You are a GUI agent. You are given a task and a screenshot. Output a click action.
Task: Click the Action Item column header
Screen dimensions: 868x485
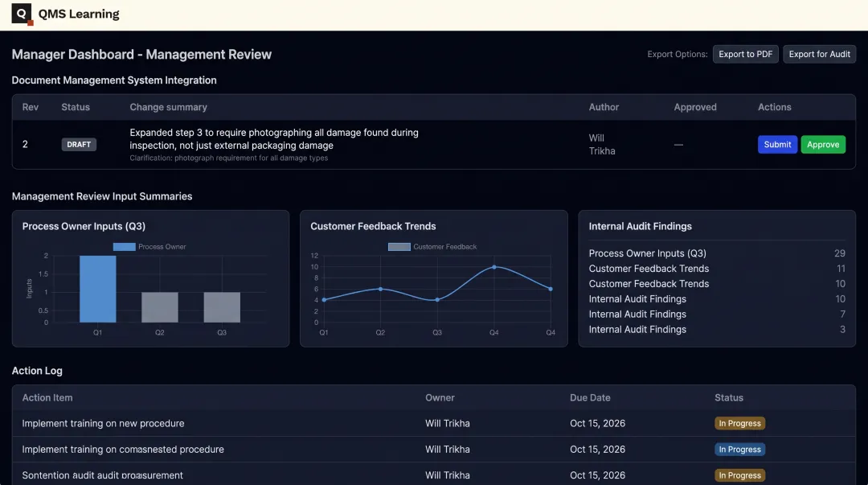47,397
